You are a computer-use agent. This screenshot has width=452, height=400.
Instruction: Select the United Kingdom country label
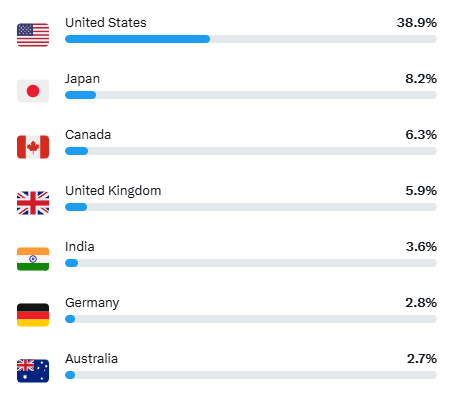coord(113,191)
